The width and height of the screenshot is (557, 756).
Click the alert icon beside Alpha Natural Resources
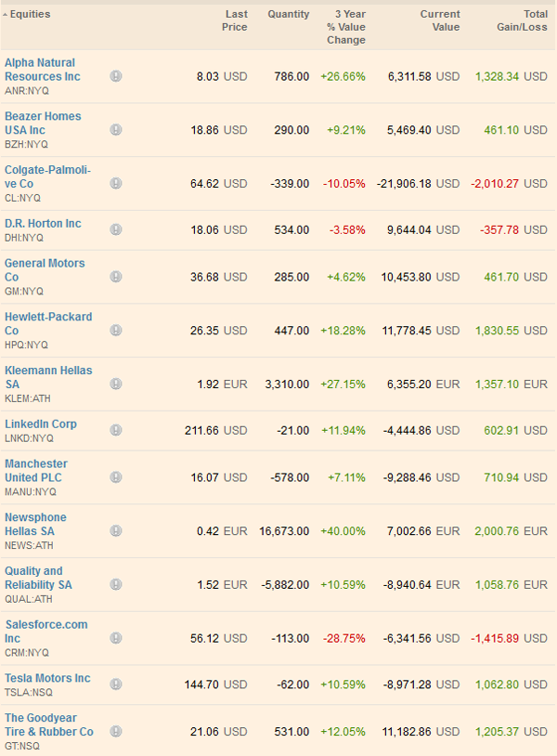(116, 76)
